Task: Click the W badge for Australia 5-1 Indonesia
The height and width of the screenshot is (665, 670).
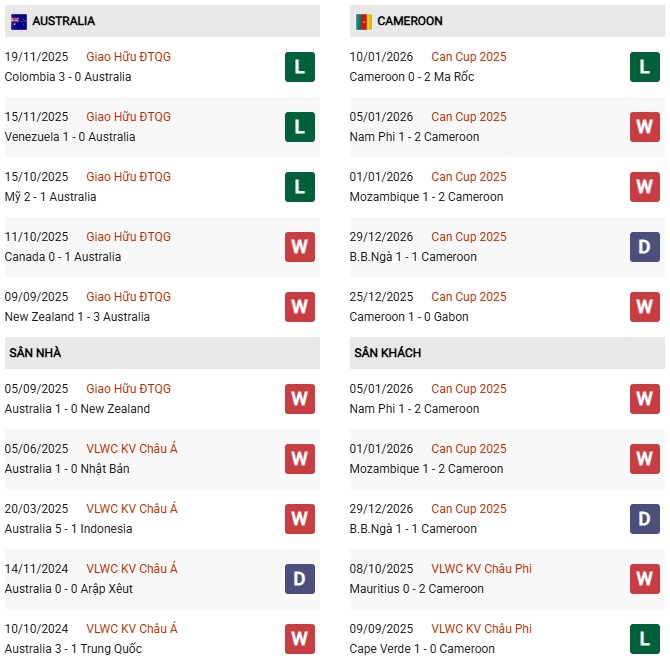Action: (299, 519)
